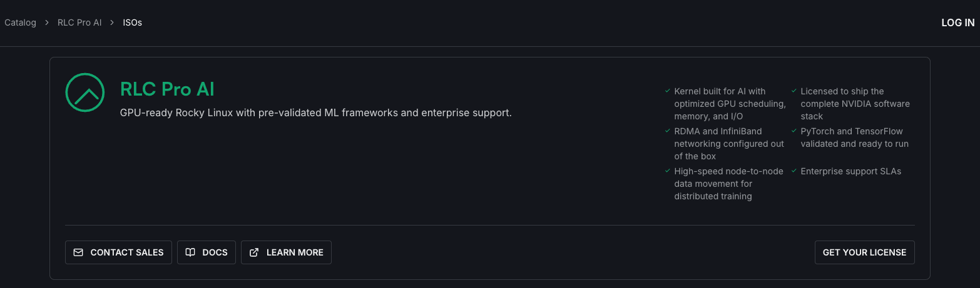Click the open book Docs icon
The height and width of the screenshot is (288, 980).
[190, 252]
